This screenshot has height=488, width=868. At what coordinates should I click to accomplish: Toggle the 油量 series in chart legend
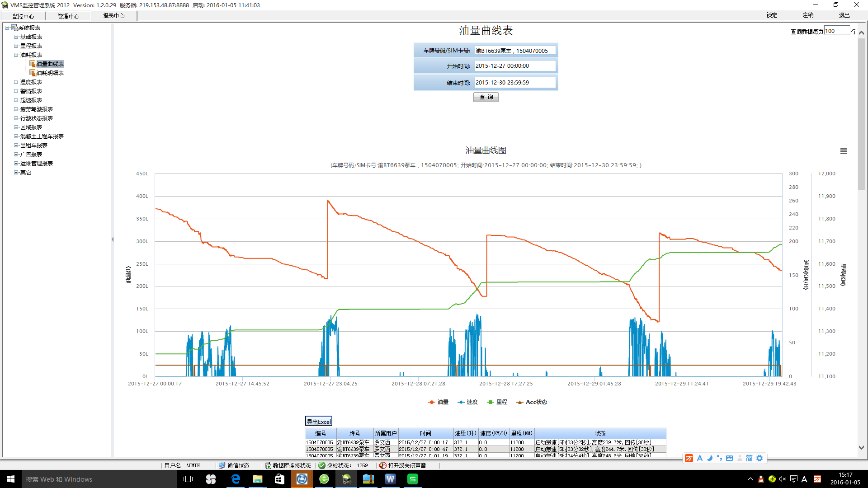(438, 402)
